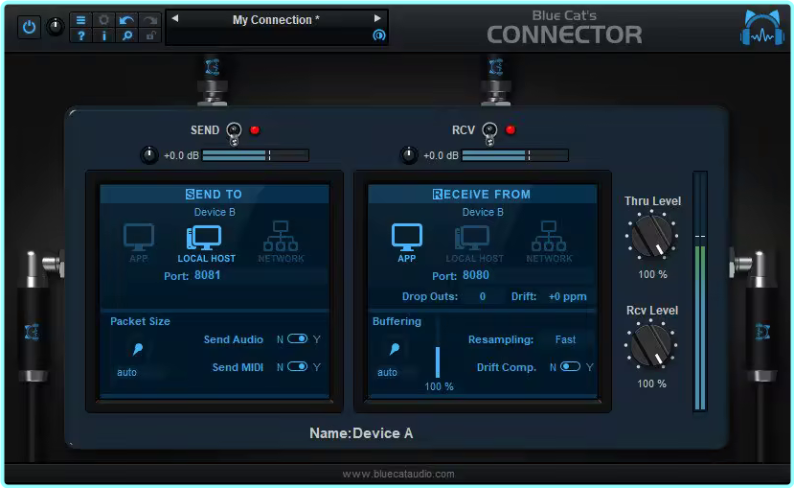
Task: Open the settings gear icon
Action: click(x=104, y=20)
